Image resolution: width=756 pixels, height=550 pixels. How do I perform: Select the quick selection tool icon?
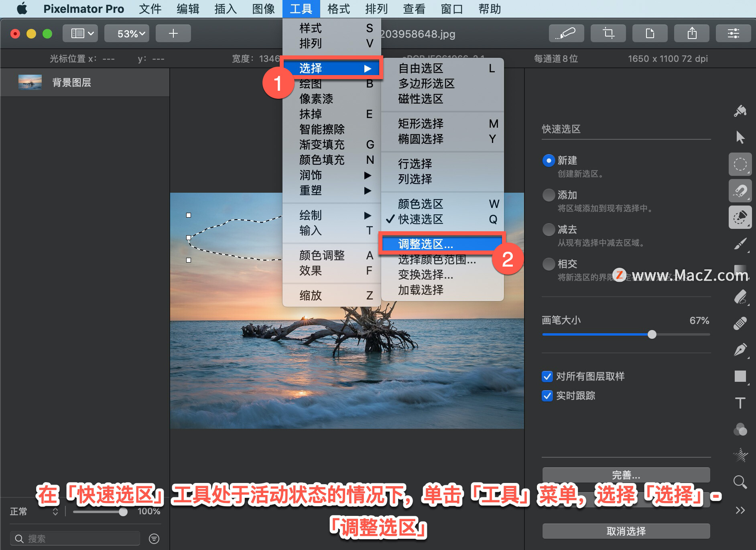click(740, 217)
